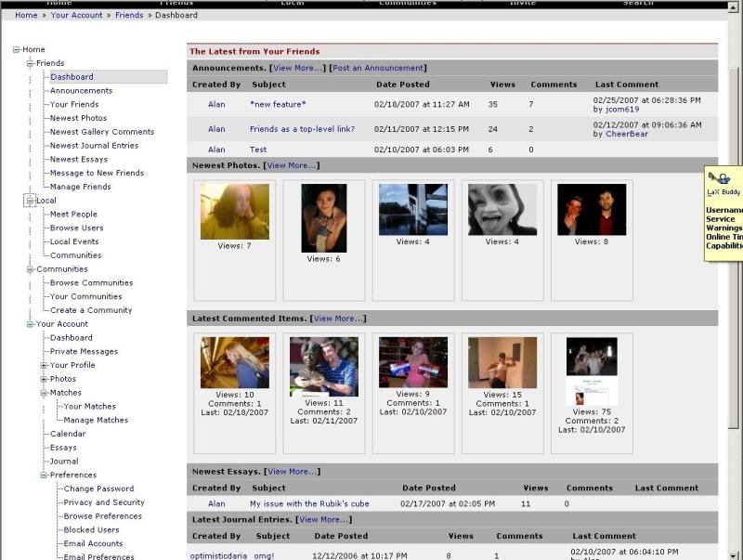Open View More for Latest Journal Entries

coord(323,519)
